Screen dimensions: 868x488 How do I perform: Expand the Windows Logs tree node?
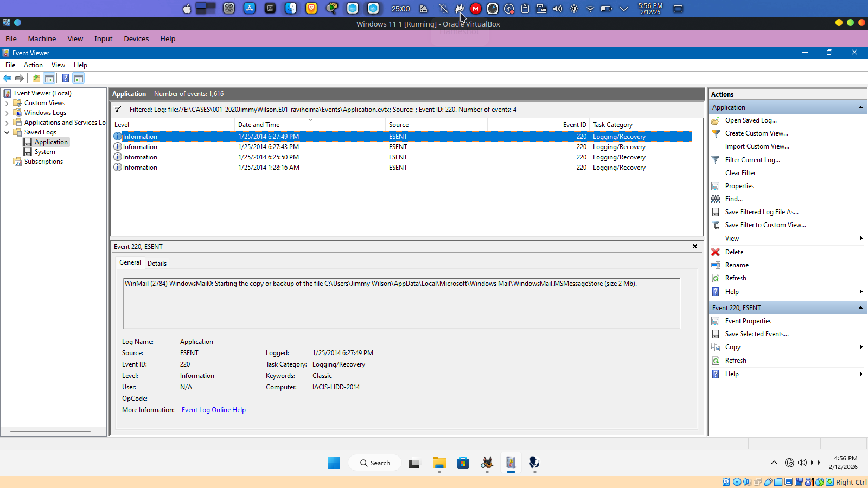(x=7, y=113)
